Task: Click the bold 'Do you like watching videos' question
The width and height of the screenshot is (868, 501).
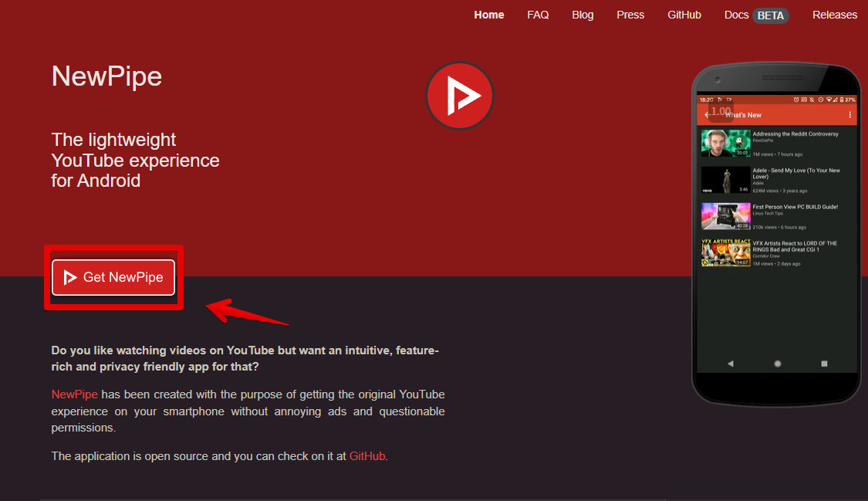Action: [x=245, y=358]
